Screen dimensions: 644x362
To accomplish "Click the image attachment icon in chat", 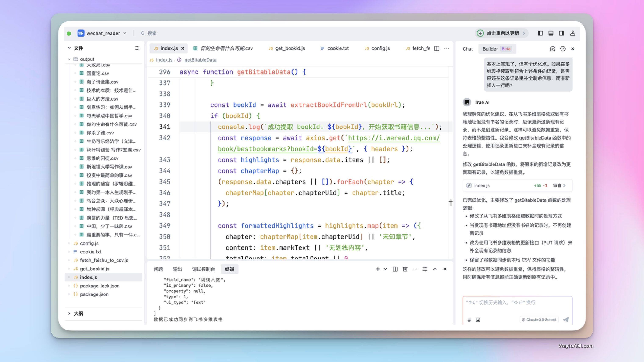I will click(478, 319).
